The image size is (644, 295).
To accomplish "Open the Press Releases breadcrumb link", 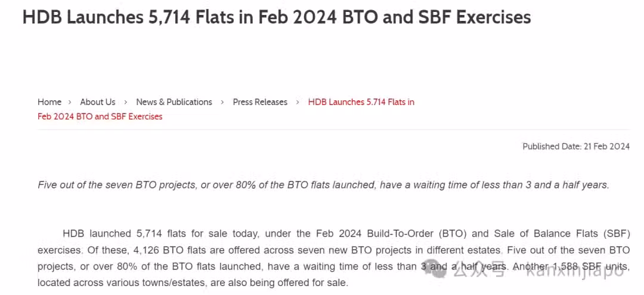I will (260, 102).
